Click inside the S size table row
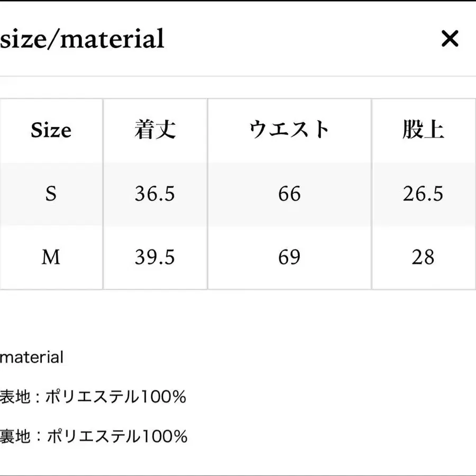 click(x=238, y=194)
